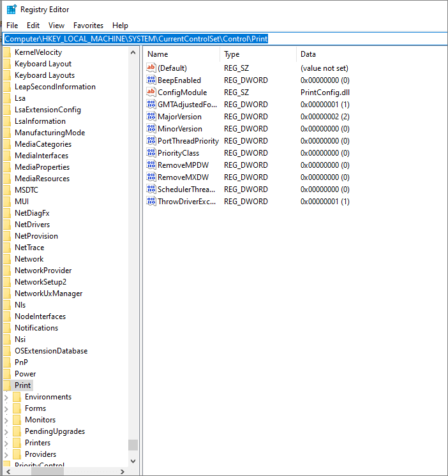Click the BeepEnabled DWORD icon
The image size is (448, 476).
tap(151, 80)
